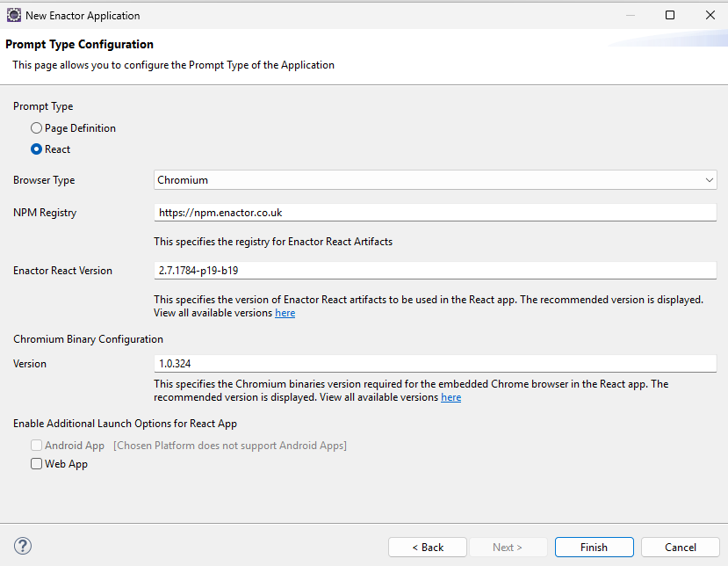Maximize the New Enactor Application window
Viewport: 728px width, 566px height.
click(670, 15)
